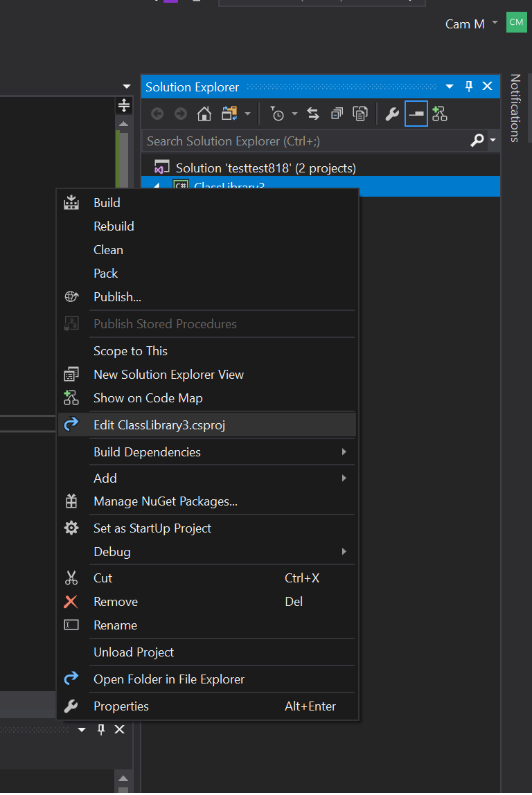532x795 pixels.
Task: Toggle the pin on Solution Explorer
Action: (468, 86)
